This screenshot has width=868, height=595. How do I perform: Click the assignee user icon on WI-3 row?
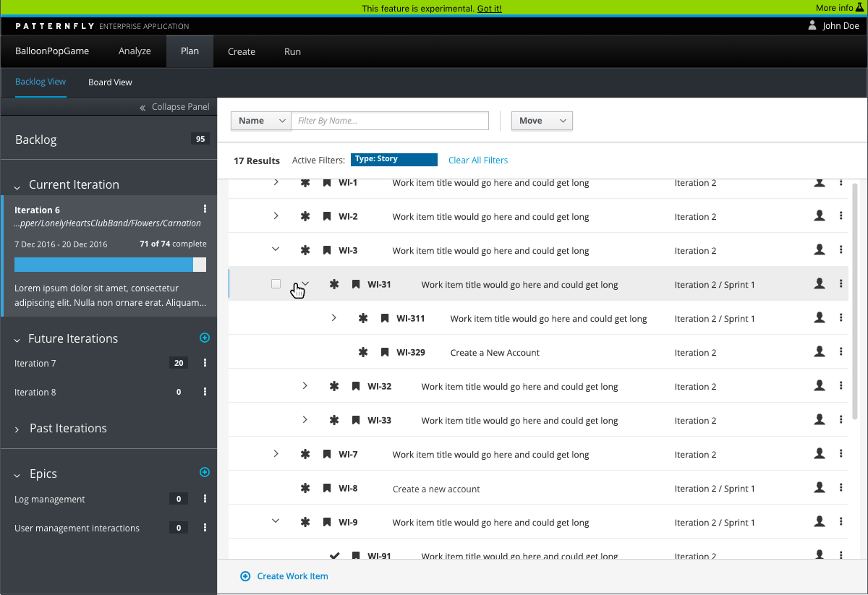click(820, 249)
